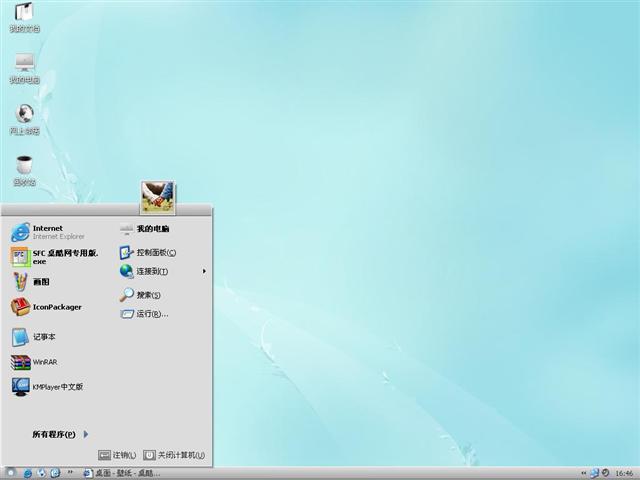Image resolution: width=640 pixels, height=480 pixels.
Task: Click 关闭计算机(U) shut down button
Action: (174, 455)
